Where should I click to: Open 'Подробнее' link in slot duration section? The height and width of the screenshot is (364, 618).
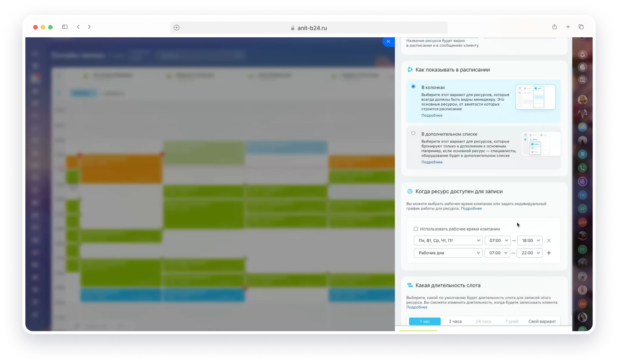click(x=417, y=307)
